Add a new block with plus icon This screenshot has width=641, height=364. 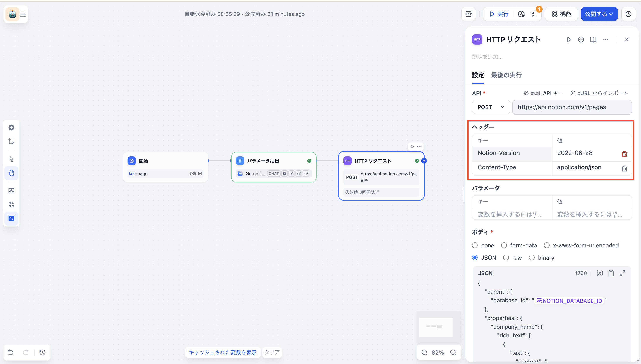point(11,128)
